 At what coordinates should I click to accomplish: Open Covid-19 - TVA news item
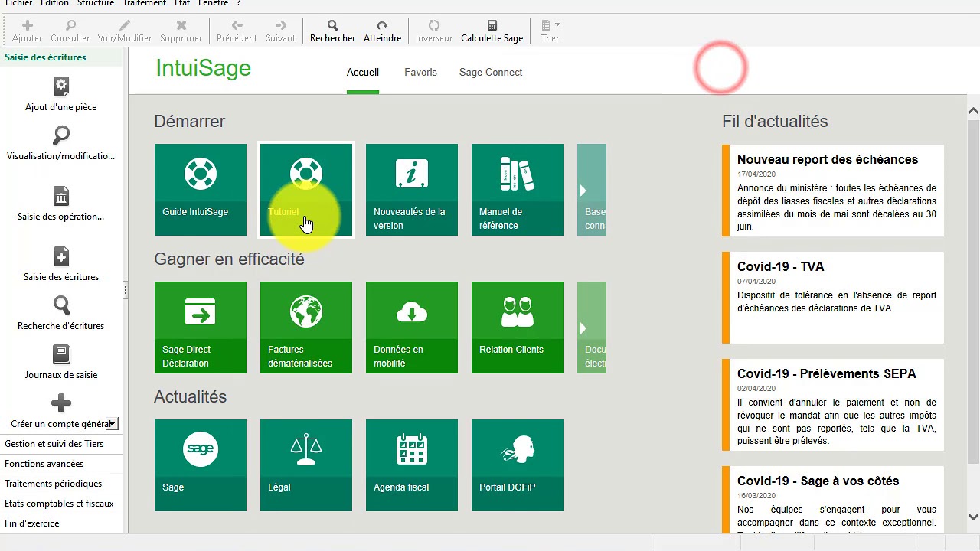[833, 298]
